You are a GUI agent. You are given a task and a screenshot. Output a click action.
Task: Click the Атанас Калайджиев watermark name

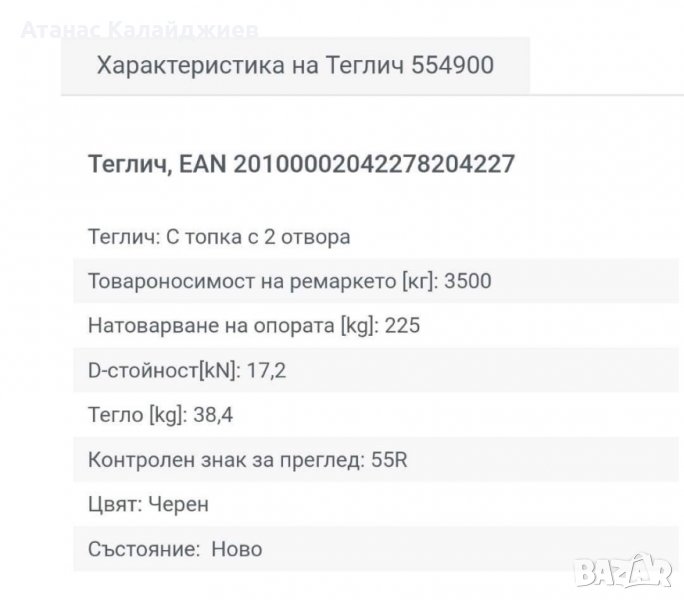coord(139,25)
